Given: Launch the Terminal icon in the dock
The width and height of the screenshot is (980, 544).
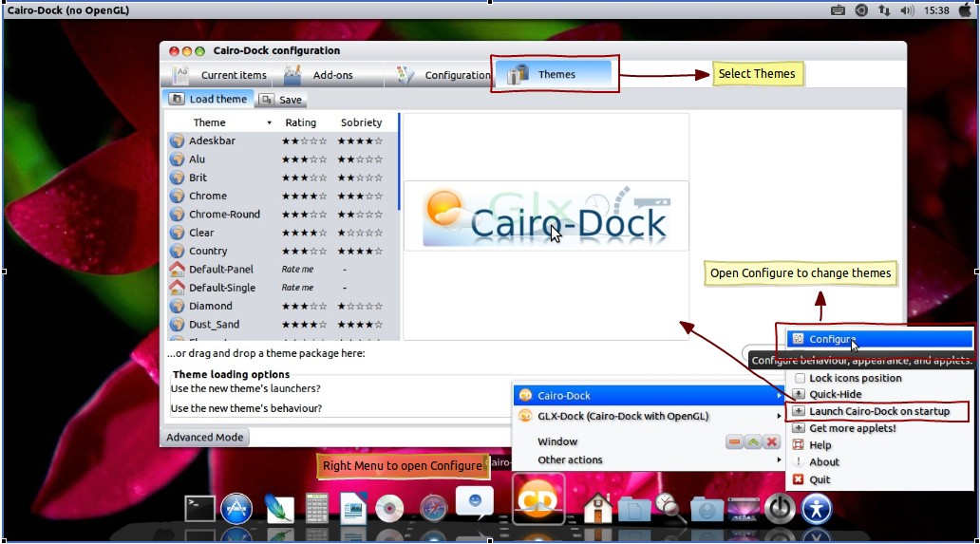Looking at the screenshot, I should coord(200,509).
